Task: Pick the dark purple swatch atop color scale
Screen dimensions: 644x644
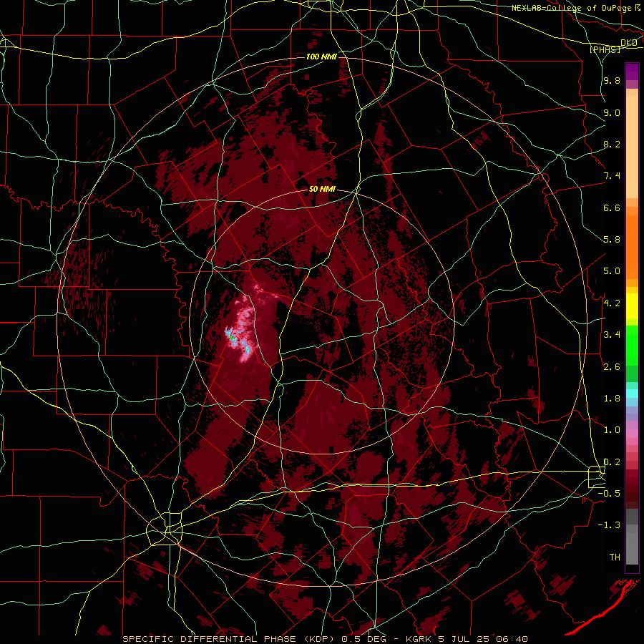Action: click(632, 69)
